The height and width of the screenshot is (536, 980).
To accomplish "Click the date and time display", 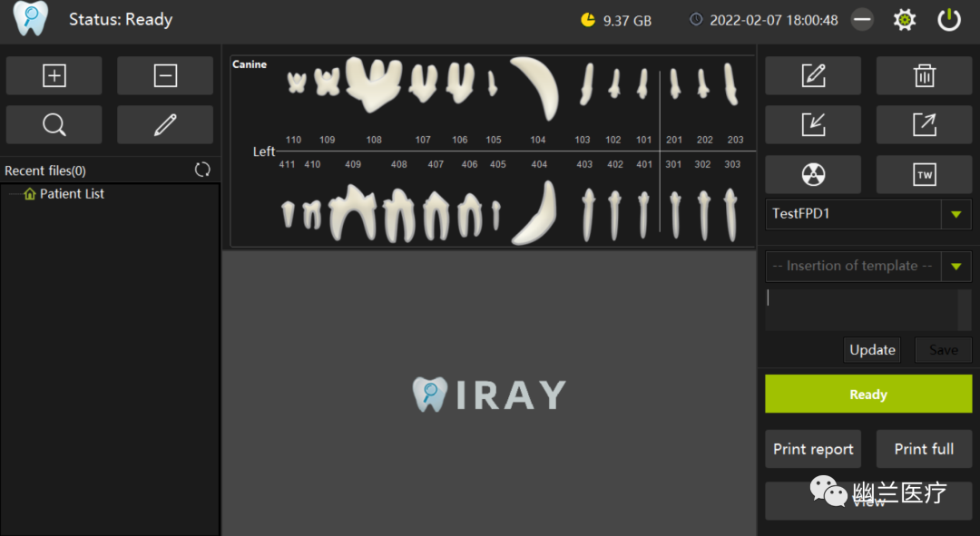I will (x=774, y=20).
